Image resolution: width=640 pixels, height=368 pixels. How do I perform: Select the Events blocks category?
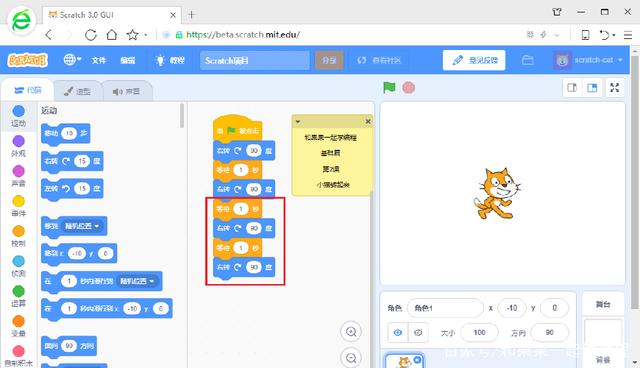(18, 206)
